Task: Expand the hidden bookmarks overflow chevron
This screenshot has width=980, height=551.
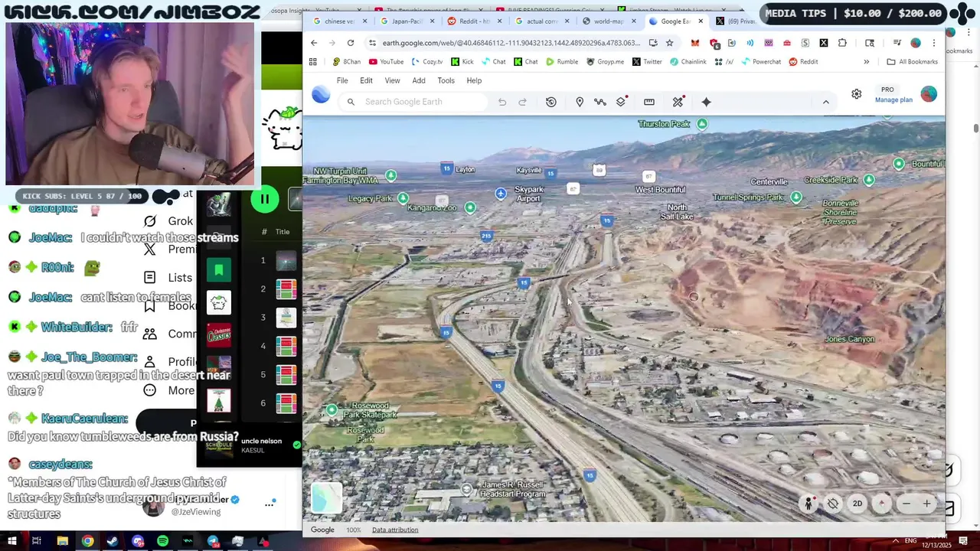Action: click(867, 62)
